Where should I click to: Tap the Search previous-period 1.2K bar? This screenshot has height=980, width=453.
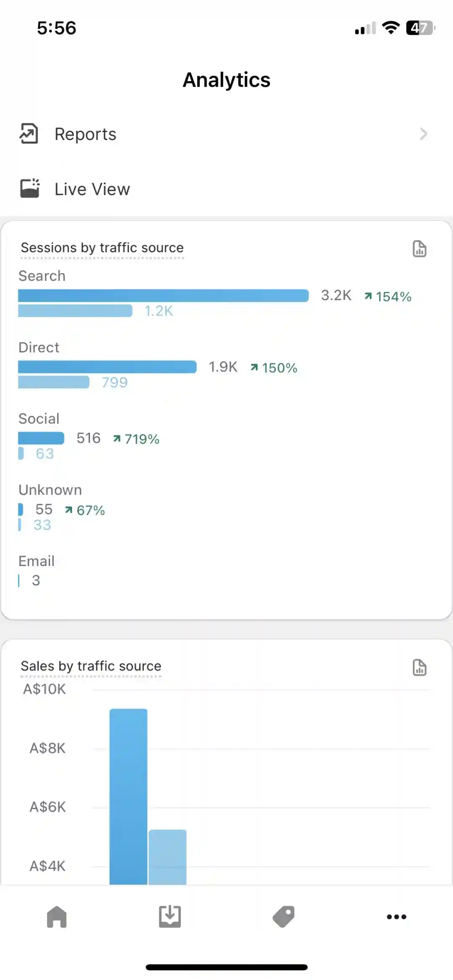(x=75, y=311)
